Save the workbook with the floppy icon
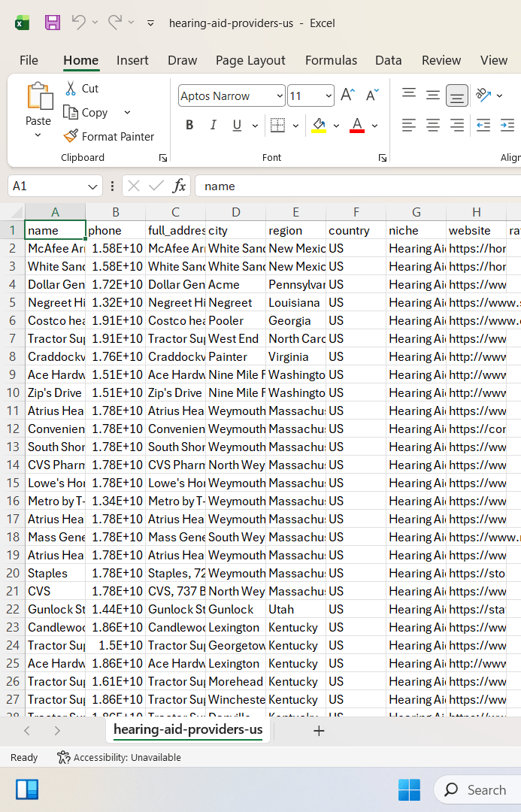The width and height of the screenshot is (521, 812). pos(53,23)
